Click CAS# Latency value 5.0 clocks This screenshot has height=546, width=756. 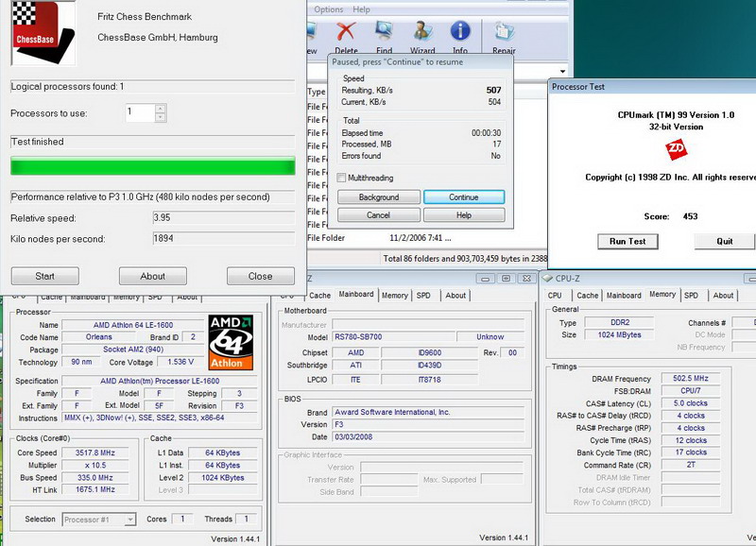pyautogui.click(x=691, y=403)
